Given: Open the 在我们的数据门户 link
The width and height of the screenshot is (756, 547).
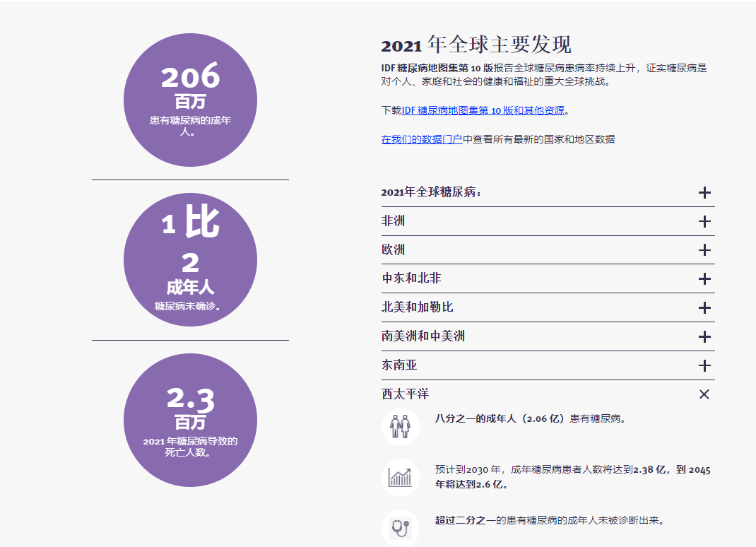Looking at the screenshot, I should click(422, 140).
